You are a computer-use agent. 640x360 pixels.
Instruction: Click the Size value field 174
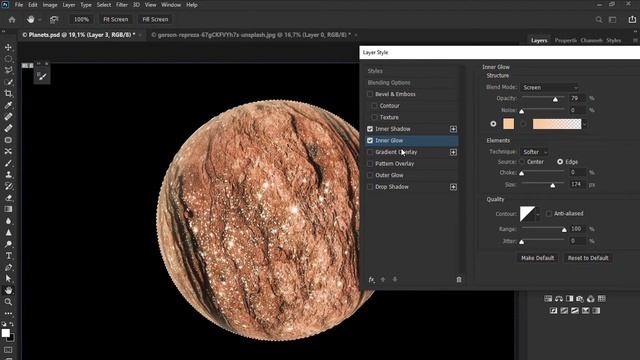pyautogui.click(x=577, y=184)
